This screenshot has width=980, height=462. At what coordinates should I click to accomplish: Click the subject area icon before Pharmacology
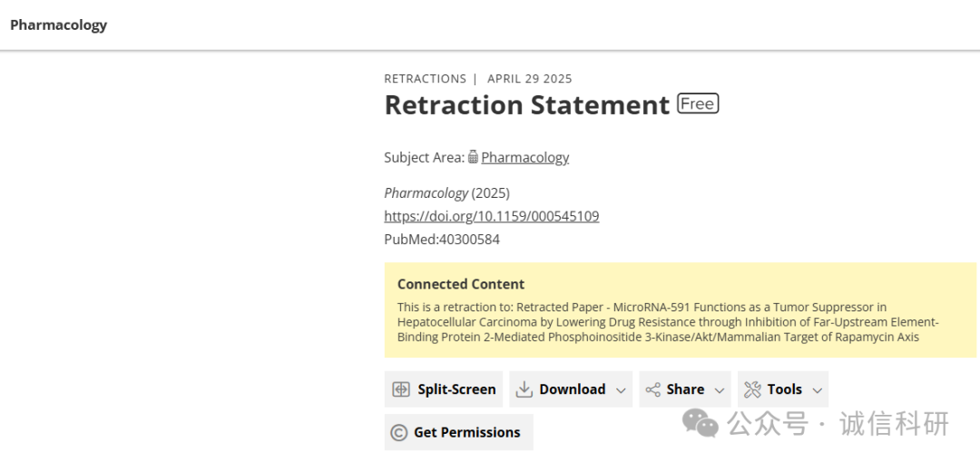coord(473,158)
